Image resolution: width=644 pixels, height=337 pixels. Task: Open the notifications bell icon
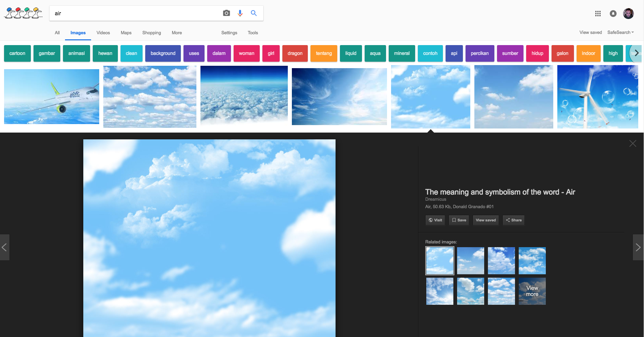pyautogui.click(x=613, y=14)
